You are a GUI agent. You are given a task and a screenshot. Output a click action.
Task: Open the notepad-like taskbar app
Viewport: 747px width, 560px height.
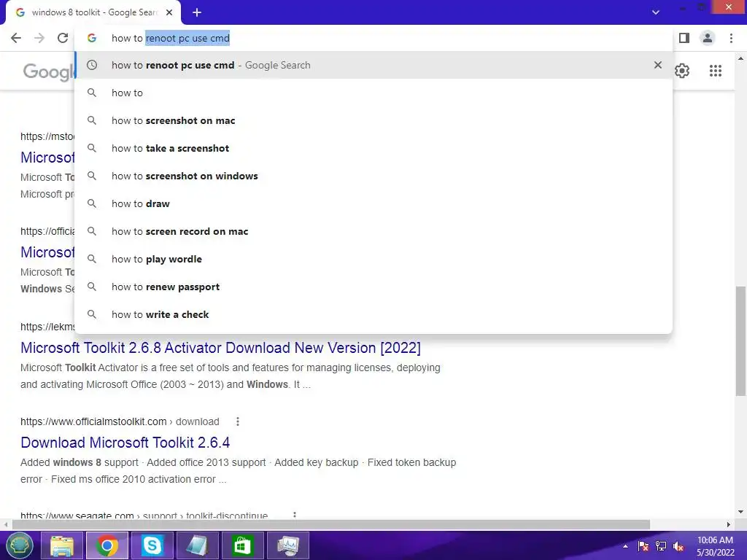point(197,545)
